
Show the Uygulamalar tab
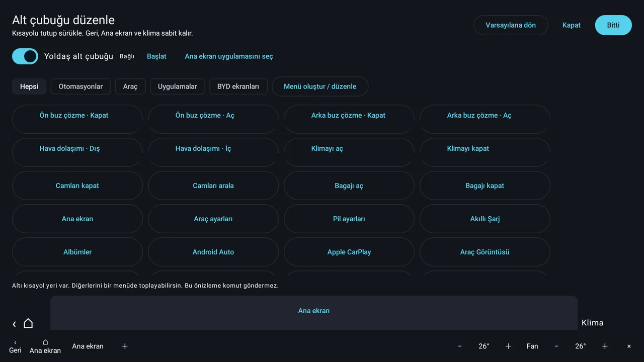[178, 86]
